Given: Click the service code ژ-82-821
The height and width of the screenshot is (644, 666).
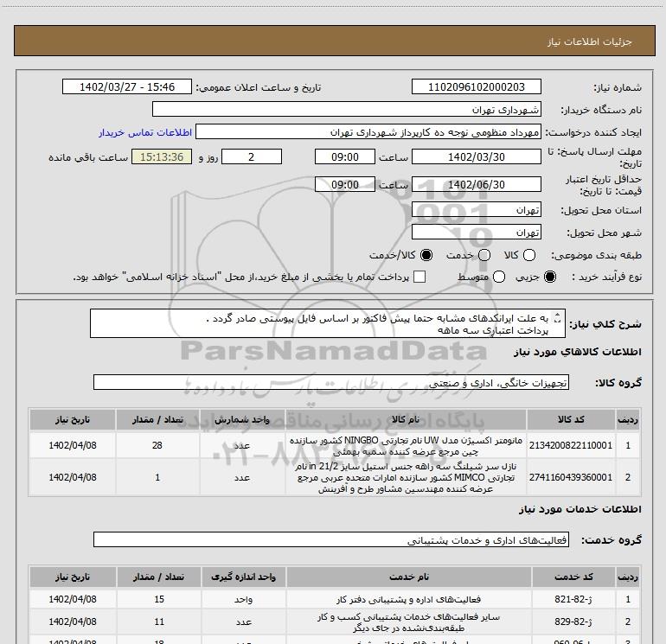Looking at the screenshot, I should [x=573, y=599].
